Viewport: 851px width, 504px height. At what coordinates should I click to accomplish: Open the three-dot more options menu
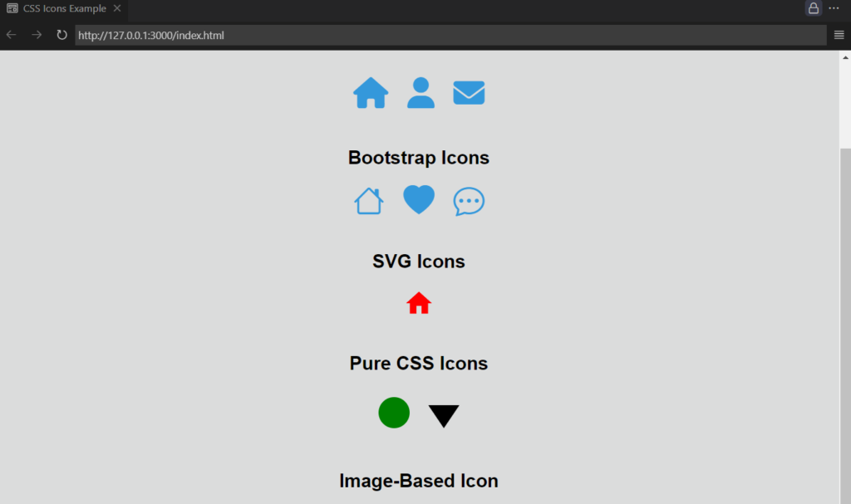pos(834,8)
